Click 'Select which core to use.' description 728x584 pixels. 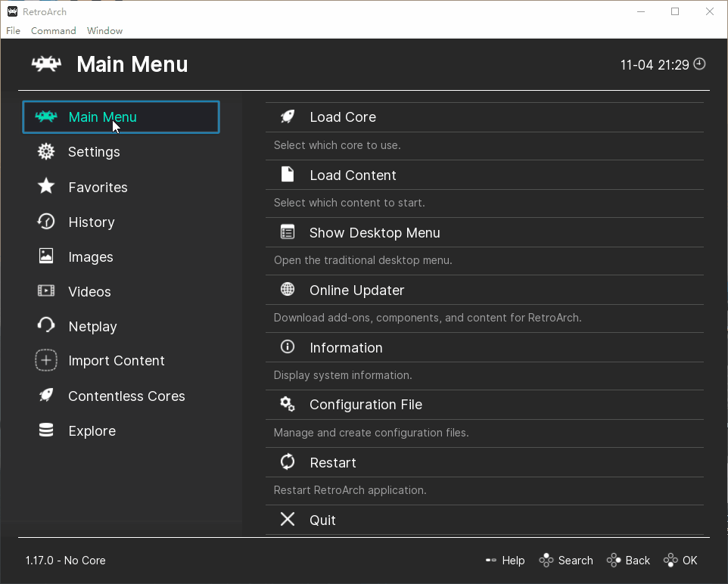337,145
